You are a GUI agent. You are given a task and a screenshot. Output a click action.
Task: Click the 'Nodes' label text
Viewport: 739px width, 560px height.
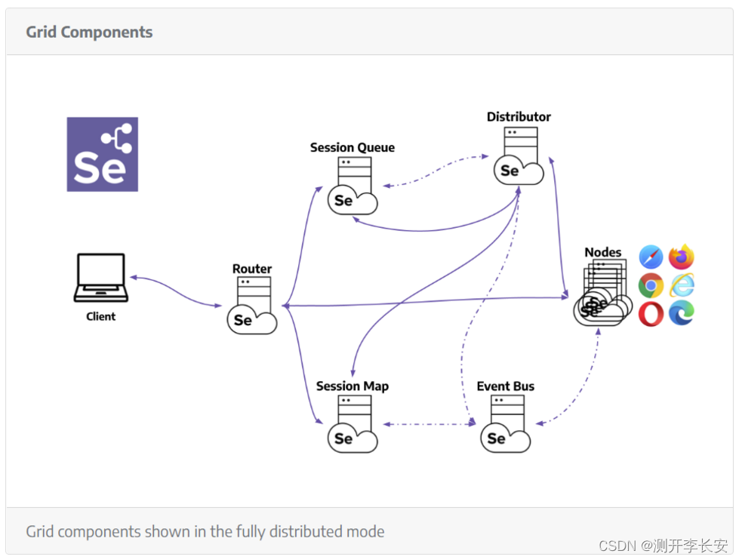(603, 252)
